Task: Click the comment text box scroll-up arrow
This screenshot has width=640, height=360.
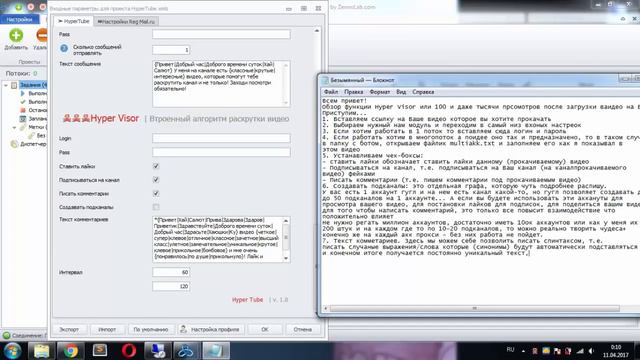Action: [x=286, y=221]
